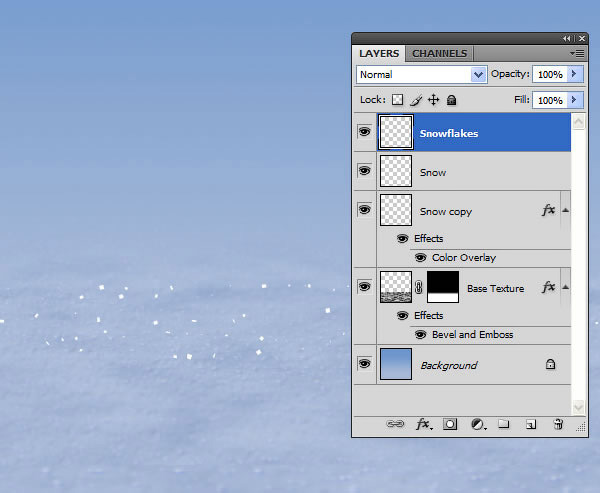Toggle Base Texture Effects visibility
The width and height of the screenshot is (600, 493).
click(402, 315)
